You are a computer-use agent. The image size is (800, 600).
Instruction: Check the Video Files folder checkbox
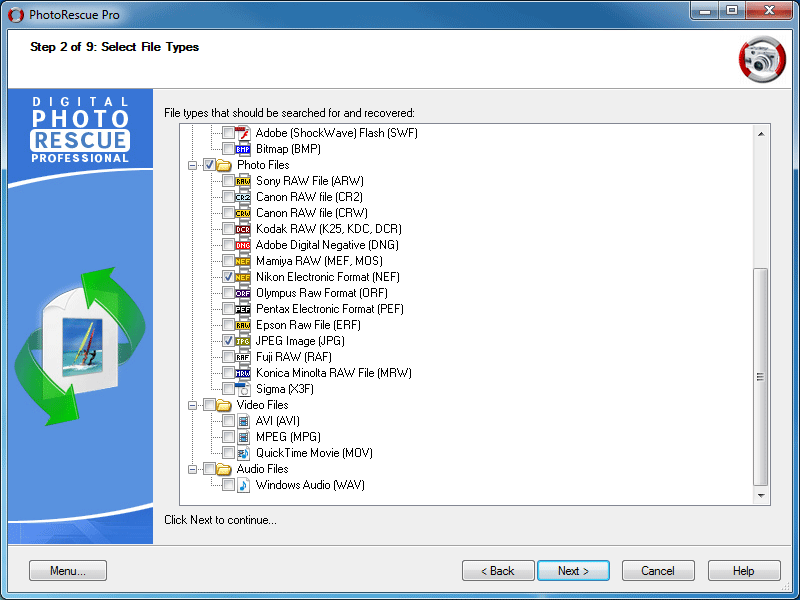point(209,405)
